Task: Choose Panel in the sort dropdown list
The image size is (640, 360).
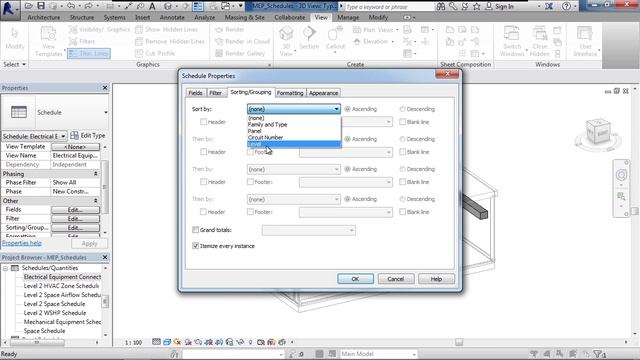Action: [294, 131]
